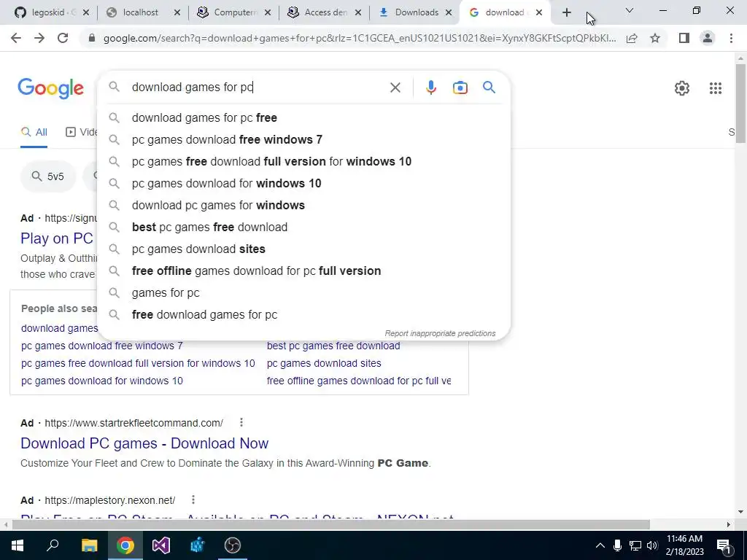Bookmark this page with the star
The image size is (747, 560).
pyautogui.click(x=655, y=38)
